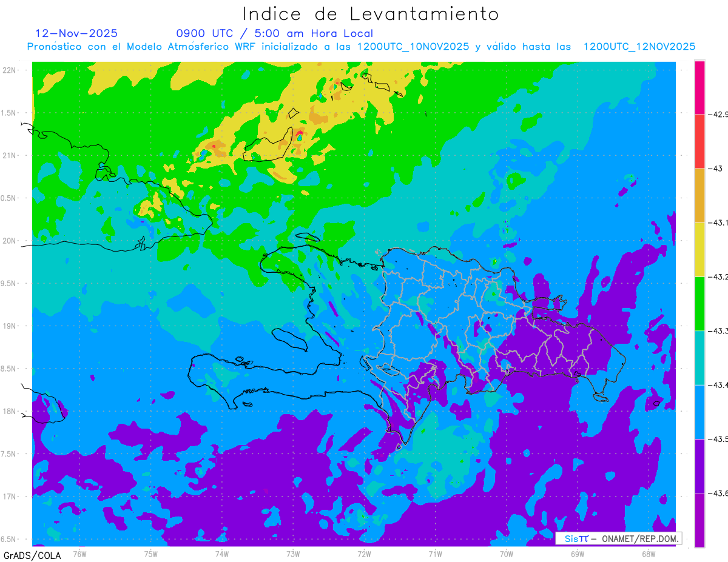Click the 'ONAMET/REP.DOM.' attribution box

pyautogui.click(x=619, y=538)
